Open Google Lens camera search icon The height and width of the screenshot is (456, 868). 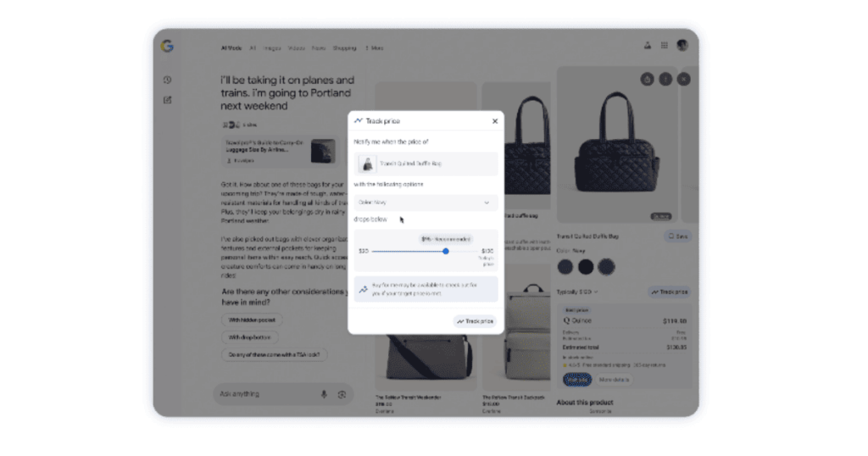342,395
